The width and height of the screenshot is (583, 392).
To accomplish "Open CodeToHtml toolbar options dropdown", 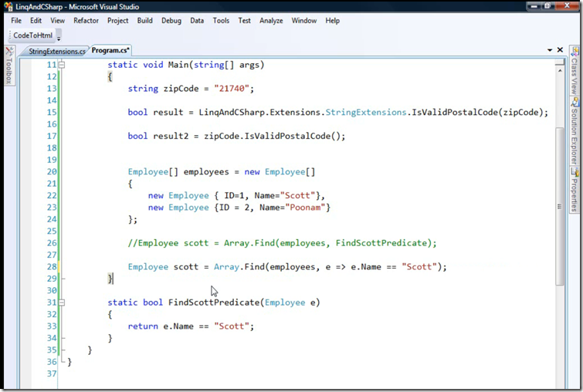I will (x=59, y=37).
